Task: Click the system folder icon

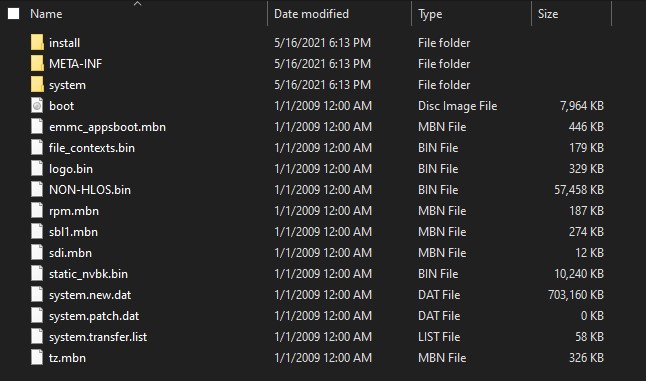Action: pos(37,84)
